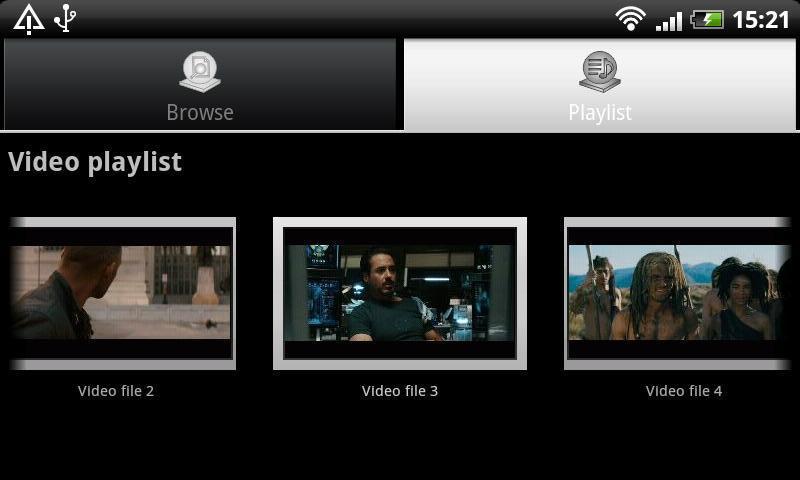Tap the Wi-Fi signal icon

[630, 19]
